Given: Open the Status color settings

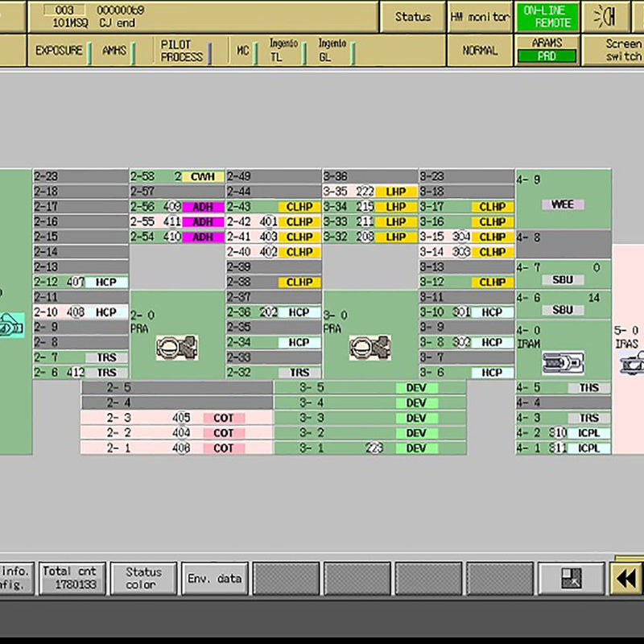Looking at the screenshot, I should (144, 578).
